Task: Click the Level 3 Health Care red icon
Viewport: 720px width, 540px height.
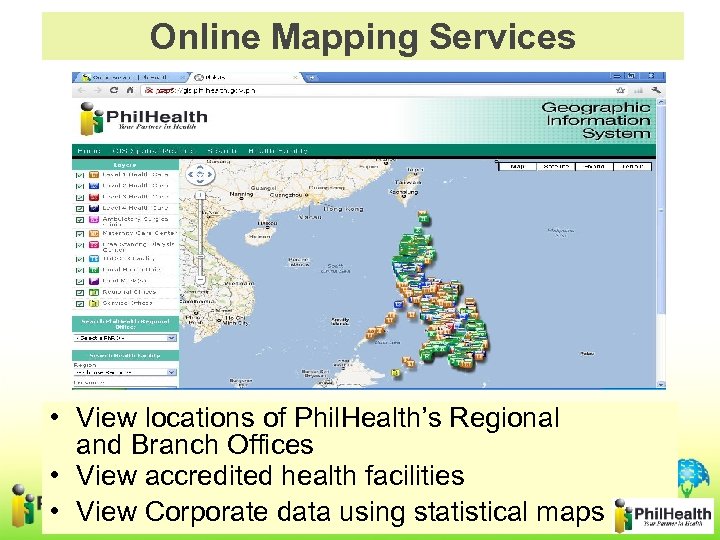Action: click(x=94, y=197)
